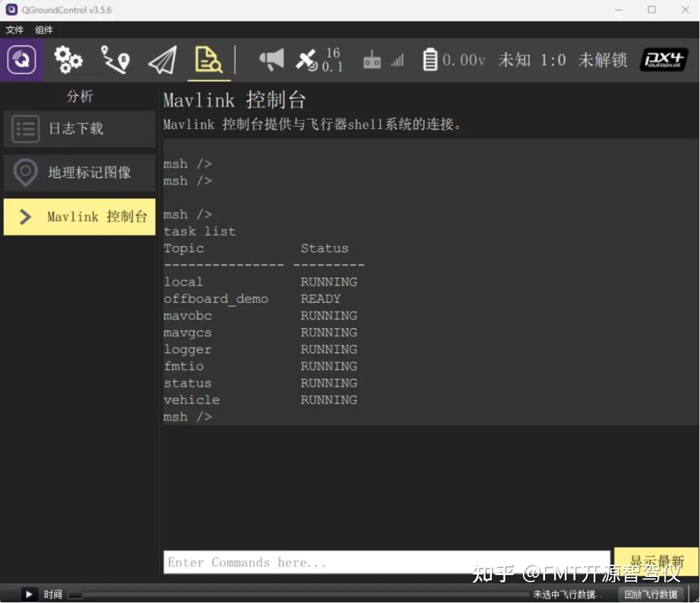Click the 显示最新 button

pyautogui.click(x=657, y=561)
